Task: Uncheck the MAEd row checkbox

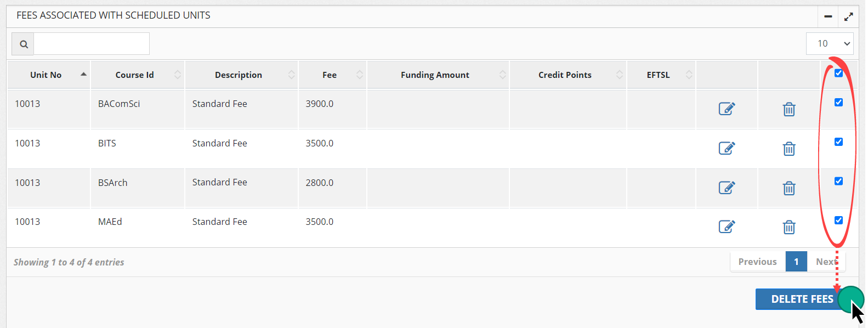Action: (838, 220)
